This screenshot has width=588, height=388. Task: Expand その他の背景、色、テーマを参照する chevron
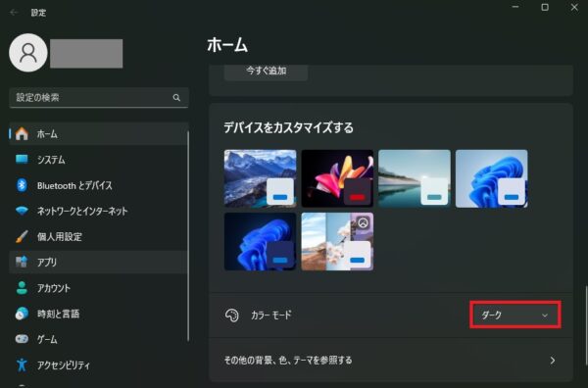553,361
